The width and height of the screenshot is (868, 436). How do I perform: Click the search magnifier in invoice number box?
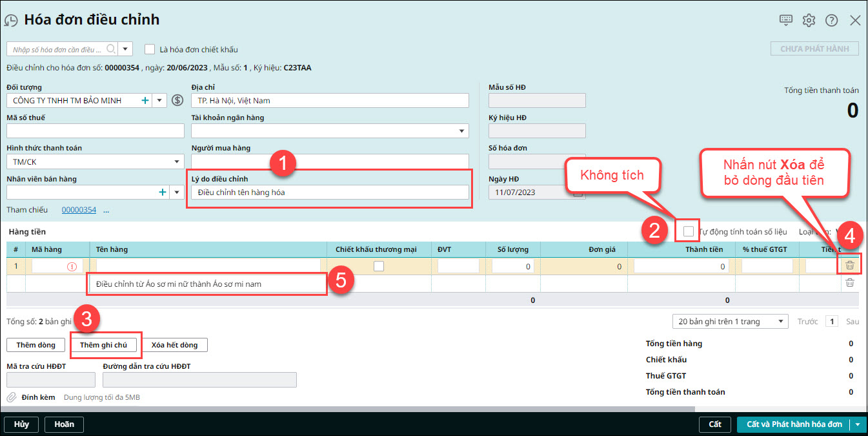(x=111, y=49)
